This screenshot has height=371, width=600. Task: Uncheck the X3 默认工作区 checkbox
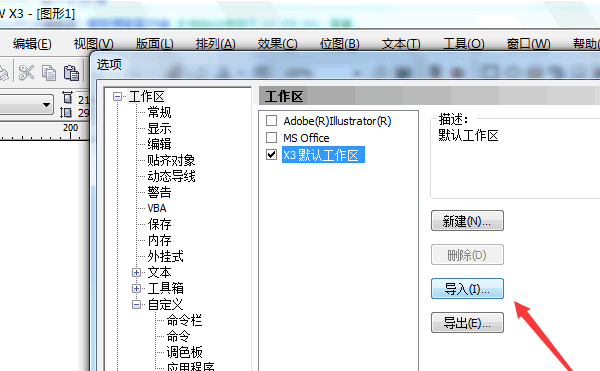271,155
